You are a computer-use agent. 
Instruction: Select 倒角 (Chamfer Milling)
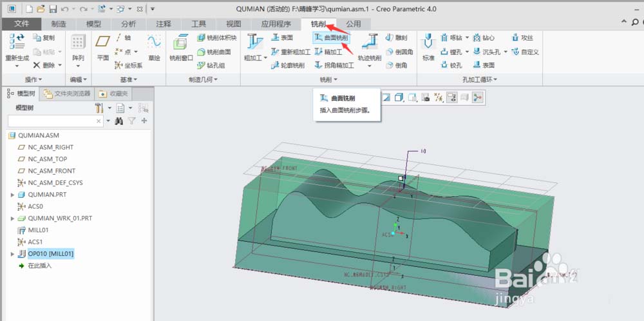[396, 65]
